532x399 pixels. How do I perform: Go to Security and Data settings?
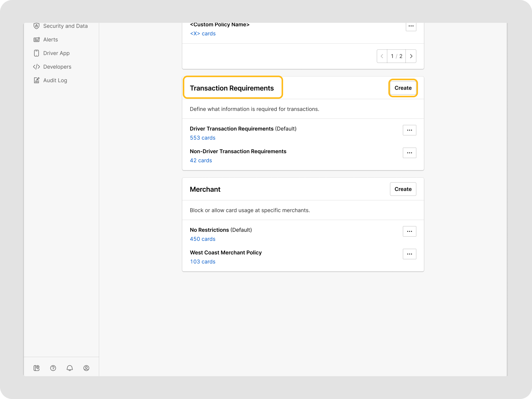65,26
